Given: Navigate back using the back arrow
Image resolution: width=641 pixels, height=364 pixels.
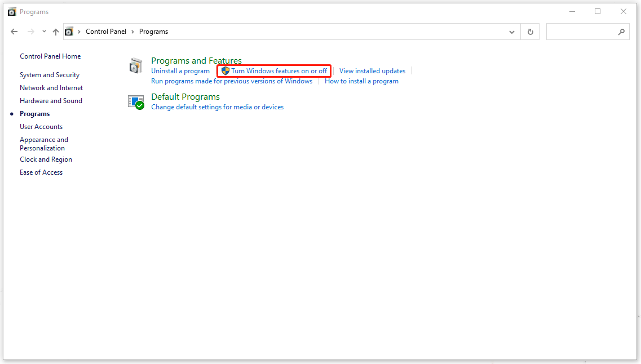Looking at the screenshot, I should 14,32.
